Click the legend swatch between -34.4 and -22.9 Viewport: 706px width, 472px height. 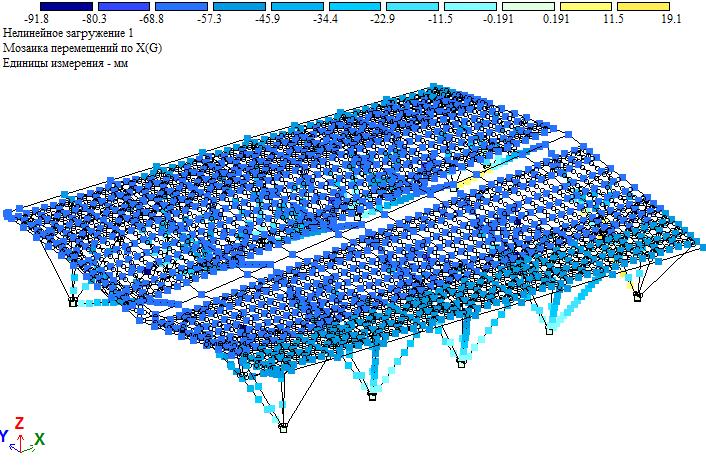(x=355, y=6)
